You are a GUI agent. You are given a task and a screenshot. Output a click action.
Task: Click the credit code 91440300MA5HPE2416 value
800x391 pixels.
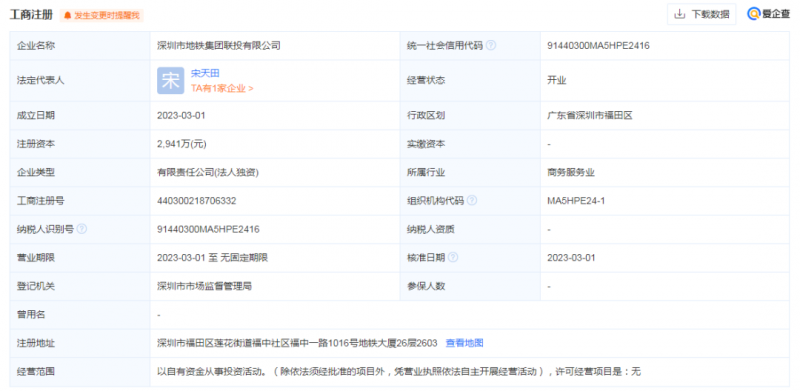(598, 45)
